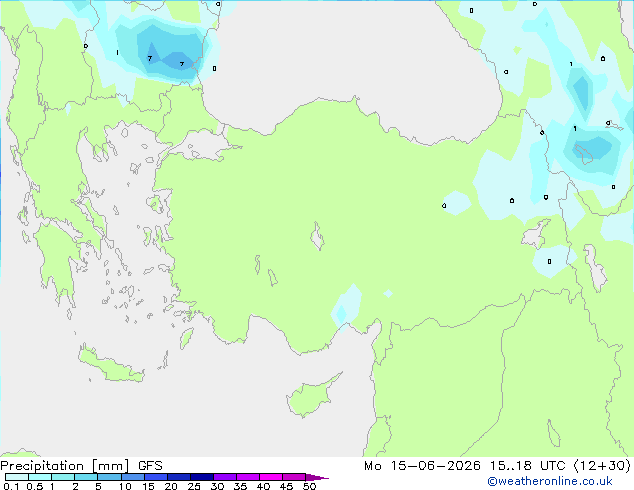Viewport: 634px width, 490px height.
Task: Select the '50' legend scale label
Action: coord(309,486)
